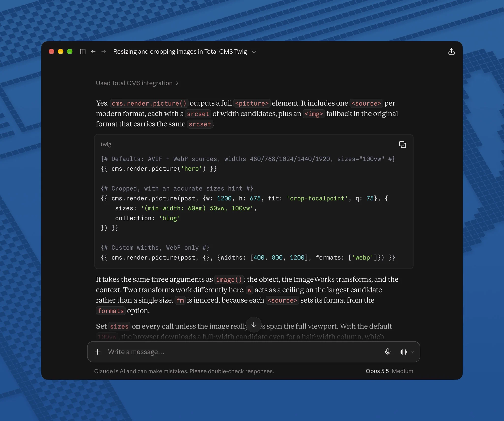Click the Cropped sizes hint comment line
Image resolution: width=504 pixels, height=421 pixels.
click(177, 189)
